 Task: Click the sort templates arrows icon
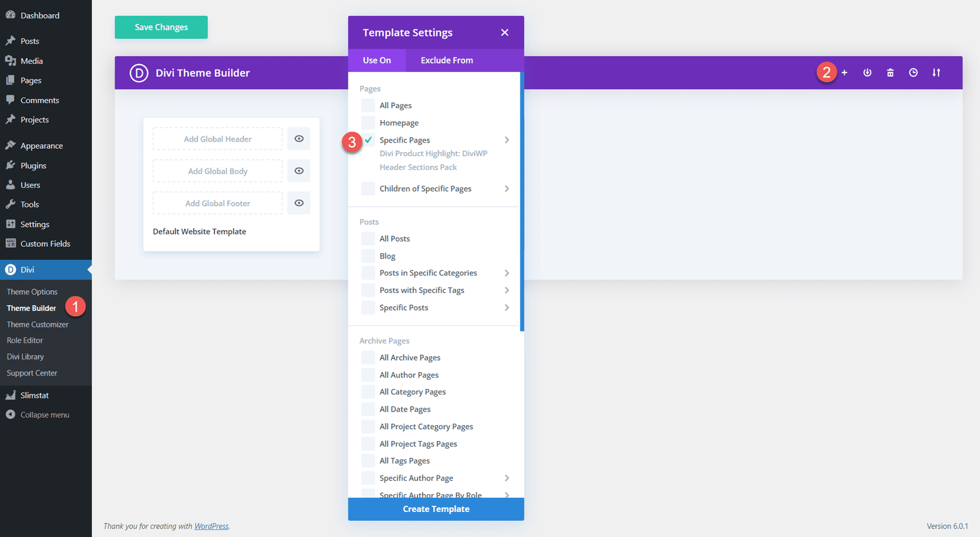click(x=936, y=72)
